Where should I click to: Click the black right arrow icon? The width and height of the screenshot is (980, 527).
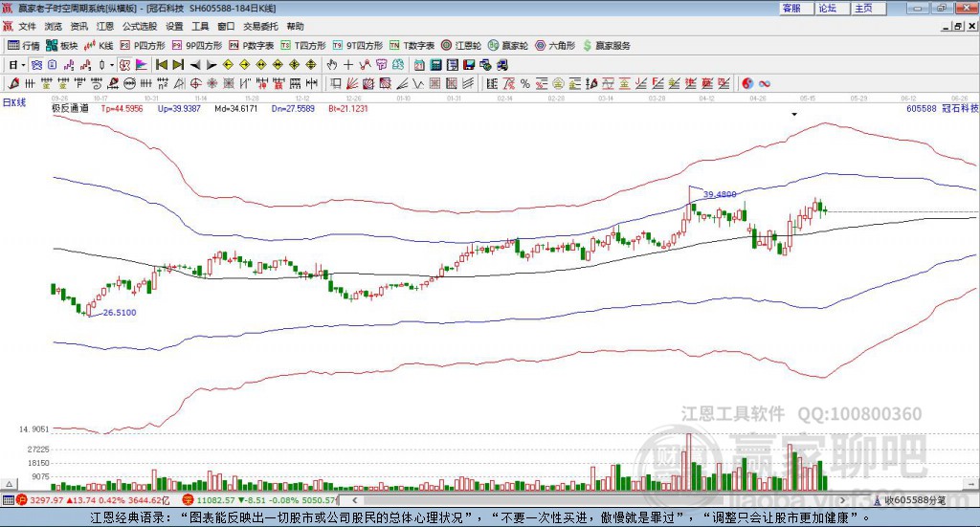click(x=212, y=65)
